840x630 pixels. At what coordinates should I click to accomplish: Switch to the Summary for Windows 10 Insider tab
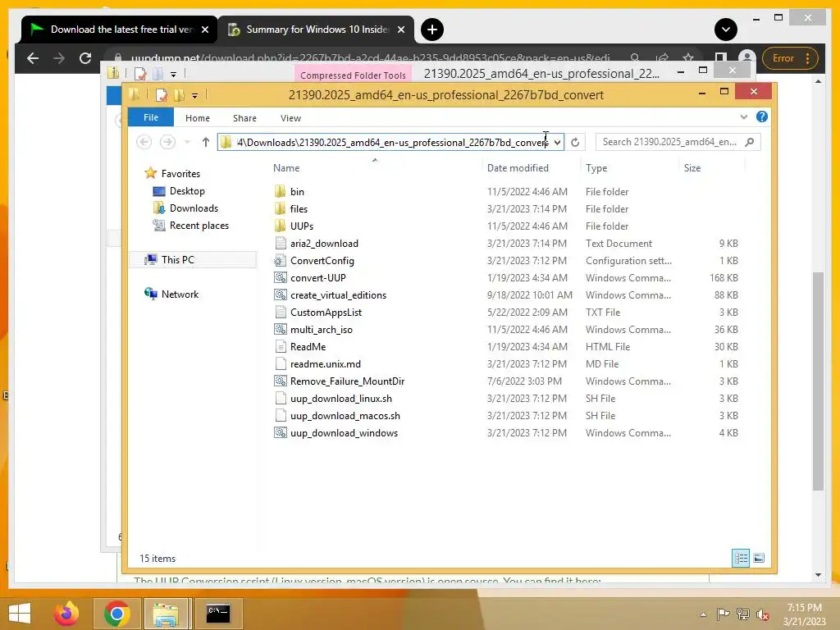316,30
